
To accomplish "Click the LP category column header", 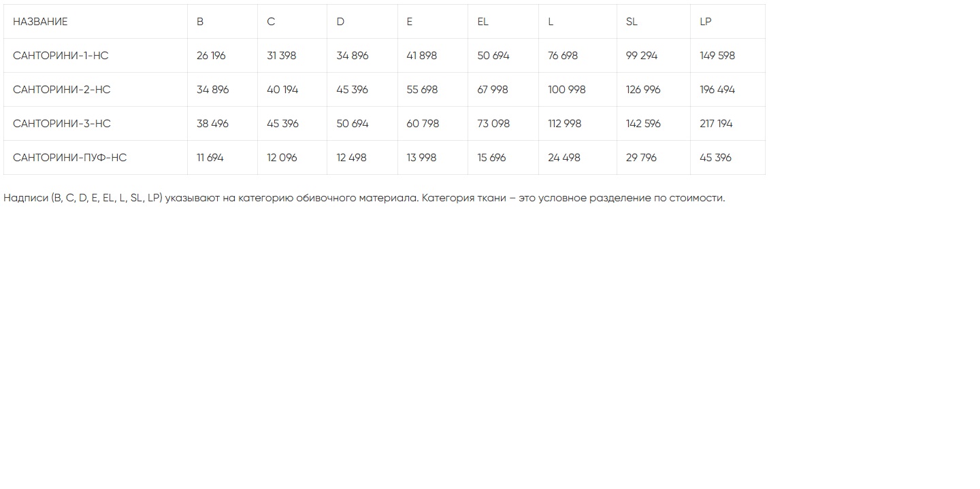I will click(705, 22).
